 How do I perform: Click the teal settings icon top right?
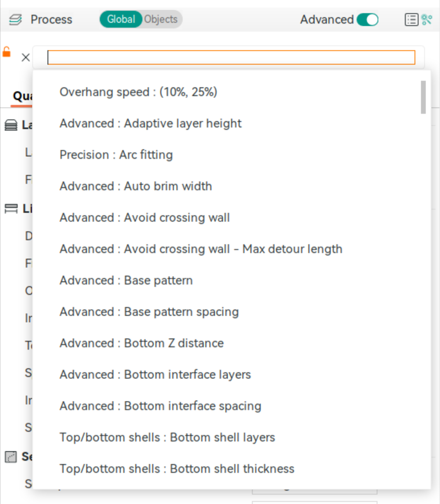coord(427,19)
